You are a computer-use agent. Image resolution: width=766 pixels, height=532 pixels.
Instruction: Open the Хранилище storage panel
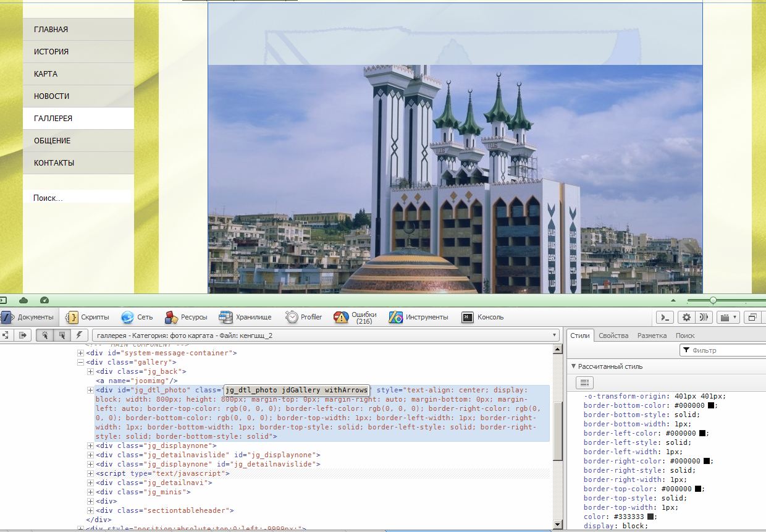(x=245, y=317)
